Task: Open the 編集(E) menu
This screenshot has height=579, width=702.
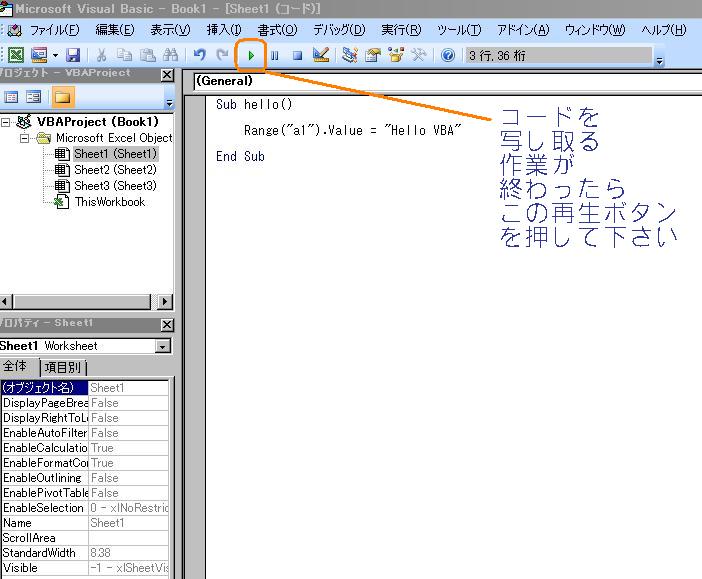Action: [115, 30]
